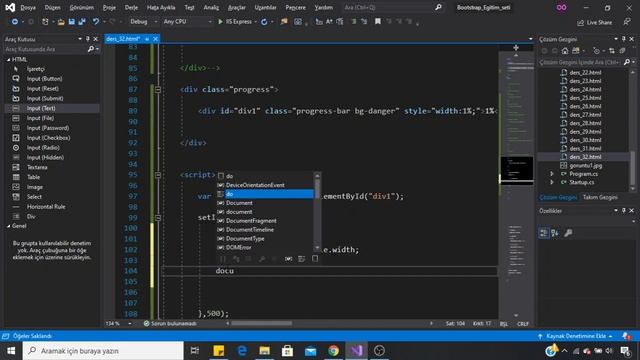
Task: Open the Dosya menu
Action: pos(28,7)
